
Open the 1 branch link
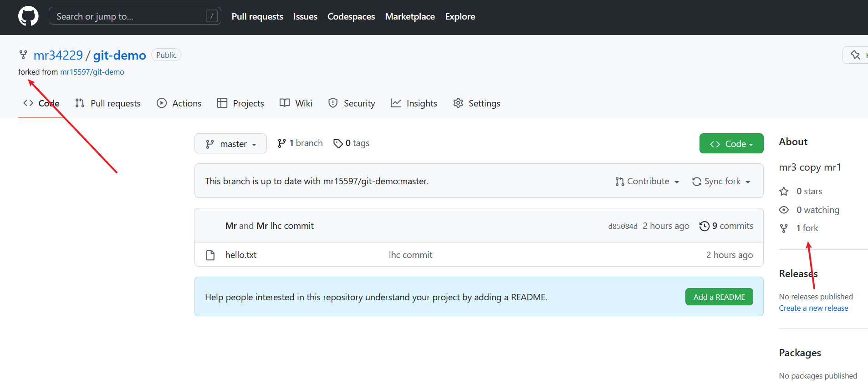(300, 143)
